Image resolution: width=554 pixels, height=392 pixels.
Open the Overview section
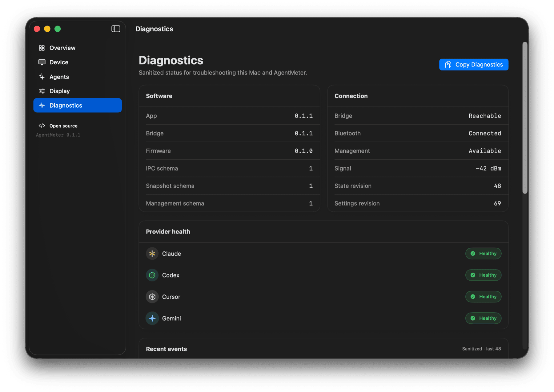(78, 48)
